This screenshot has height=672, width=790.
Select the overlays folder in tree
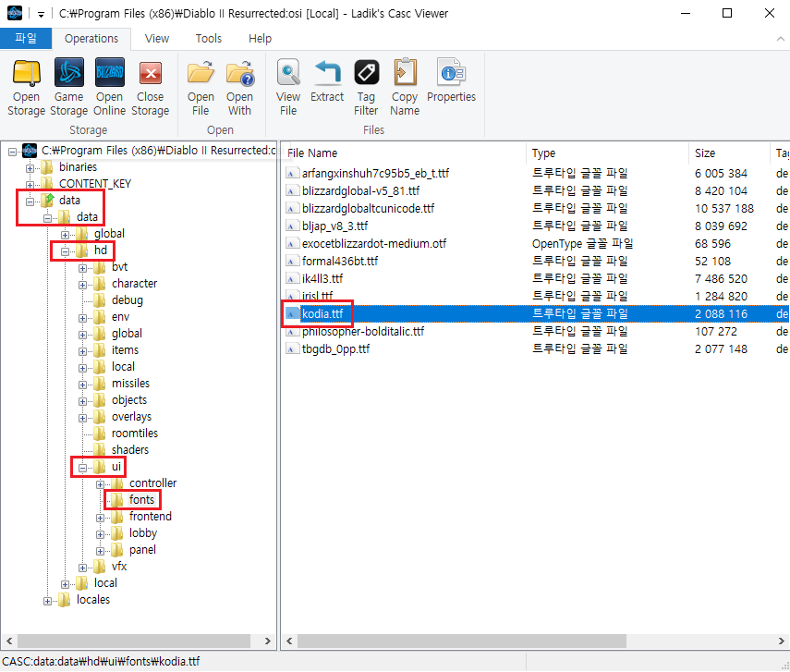point(131,416)
